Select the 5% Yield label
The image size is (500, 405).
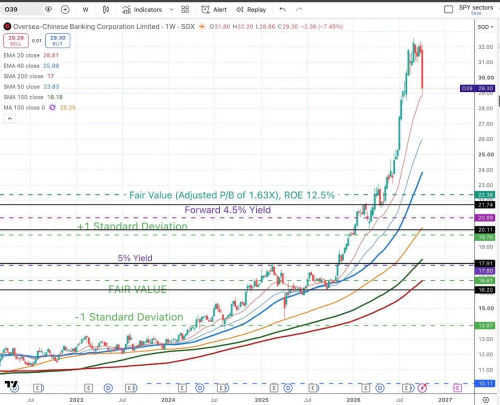(x=135, y=258)
